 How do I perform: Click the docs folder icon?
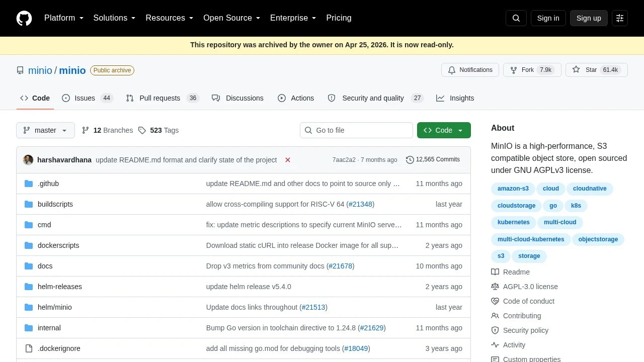click(x=29, y=266)
